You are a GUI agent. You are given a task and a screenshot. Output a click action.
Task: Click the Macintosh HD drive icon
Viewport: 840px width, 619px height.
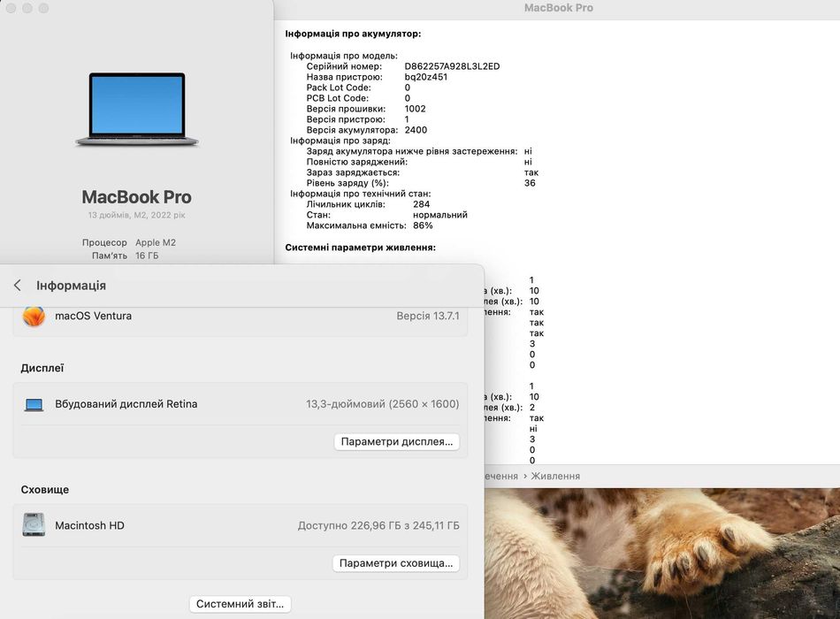coord(34,525)
